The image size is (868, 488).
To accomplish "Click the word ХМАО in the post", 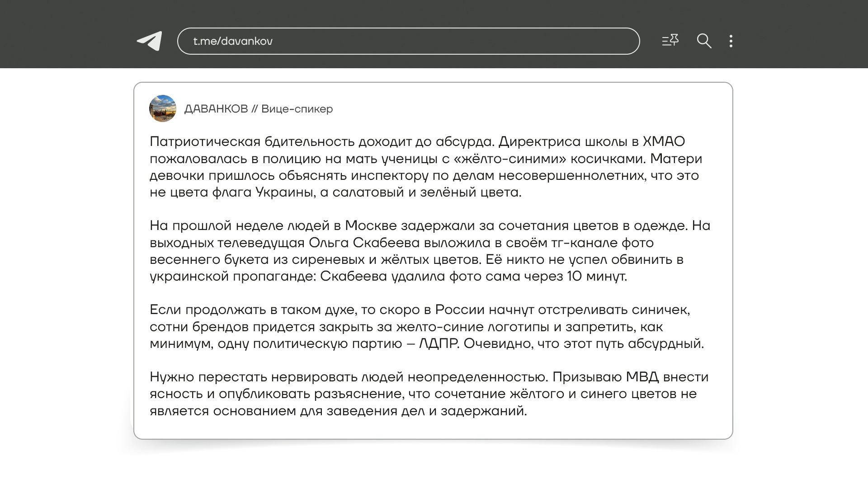I will click(664, 141).
